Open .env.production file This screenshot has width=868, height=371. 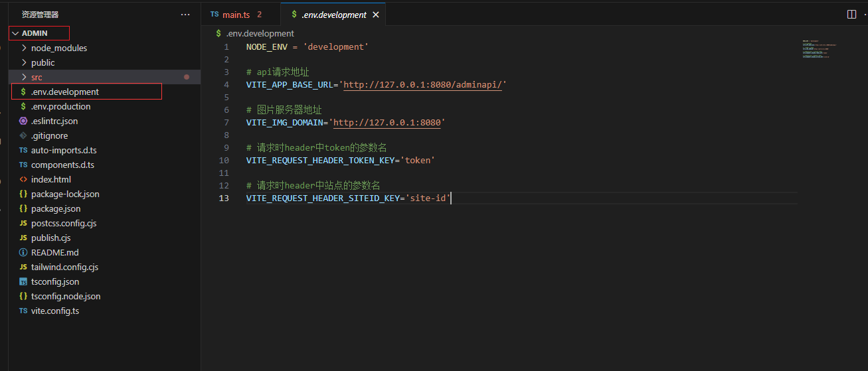60,106
